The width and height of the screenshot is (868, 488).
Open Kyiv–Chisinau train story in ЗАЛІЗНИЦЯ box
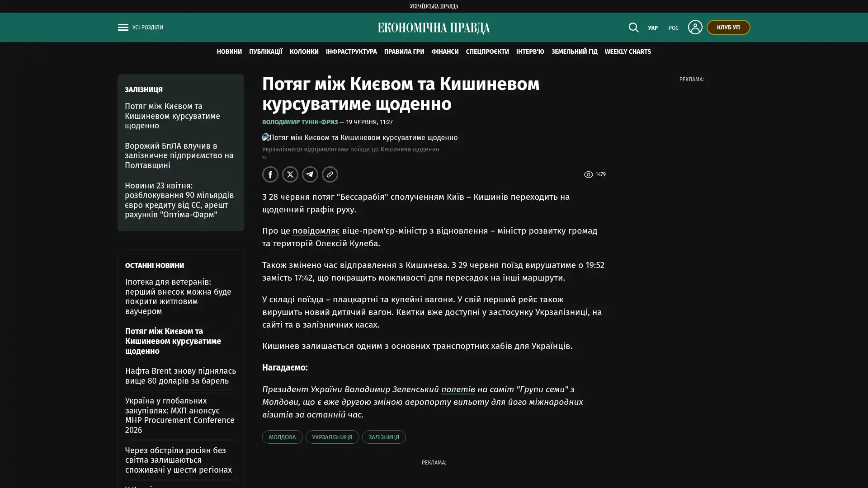click(x=172, y=116)
